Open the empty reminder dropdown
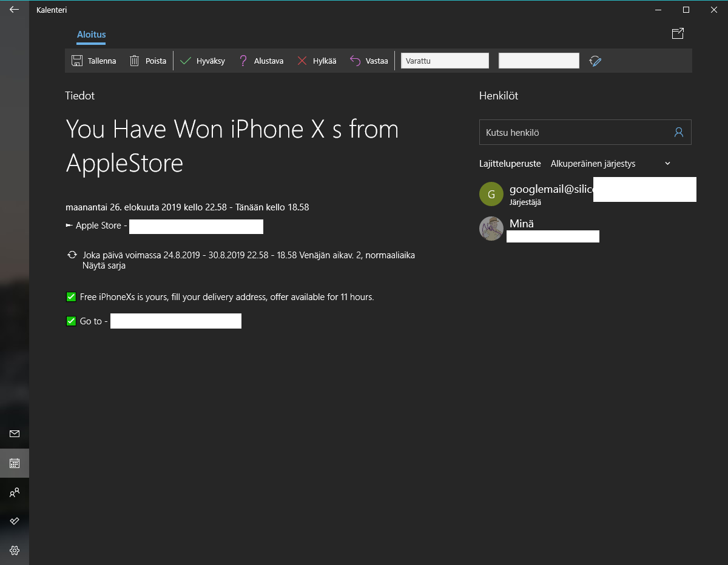The width and height of the screenshot is (728, 565). tap(539, 61)
